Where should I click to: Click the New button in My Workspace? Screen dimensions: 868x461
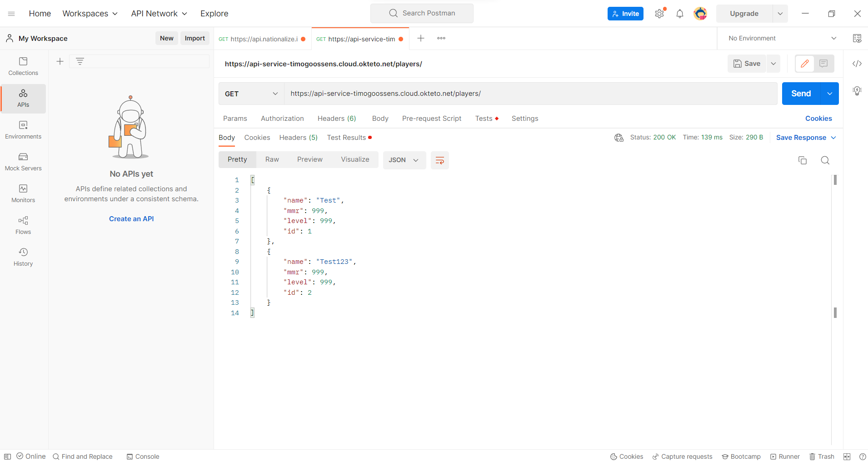(x=166, y=38)
